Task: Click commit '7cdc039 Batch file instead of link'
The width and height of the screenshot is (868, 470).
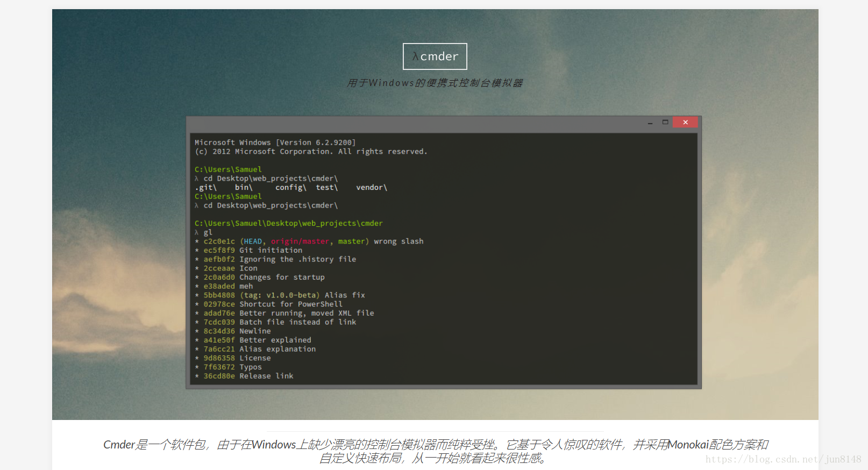Action: [x=275, y=322]
